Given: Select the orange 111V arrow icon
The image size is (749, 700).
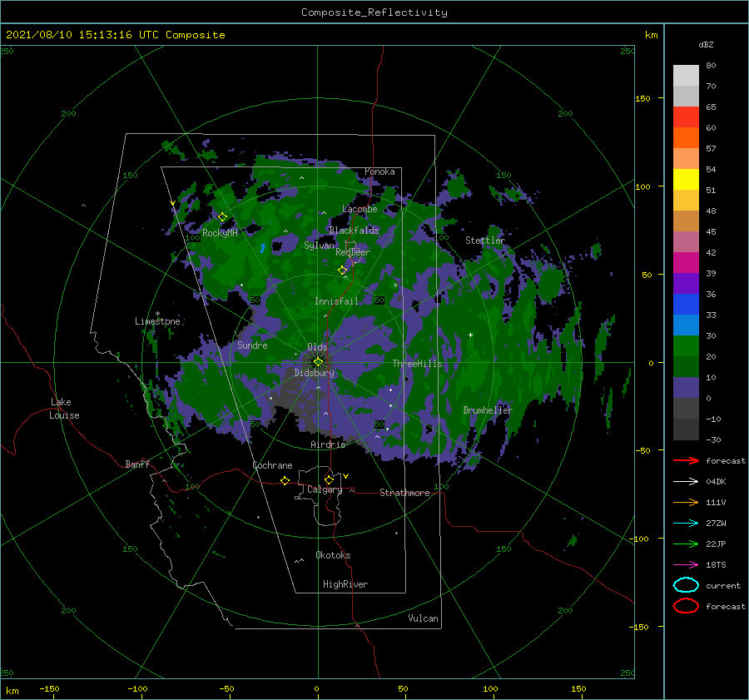Looking at the screenshot, I should (x=686, y=502).
